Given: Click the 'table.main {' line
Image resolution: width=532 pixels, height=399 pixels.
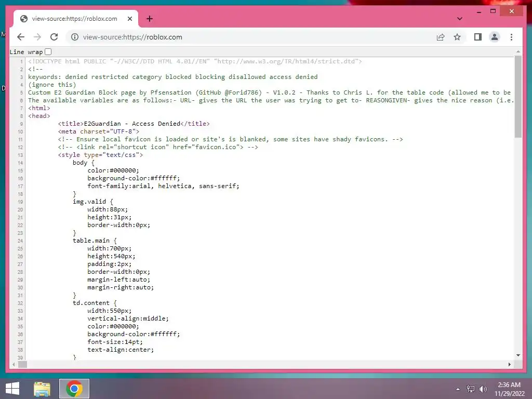Looking at the screenshot, I should click(95, 241).
